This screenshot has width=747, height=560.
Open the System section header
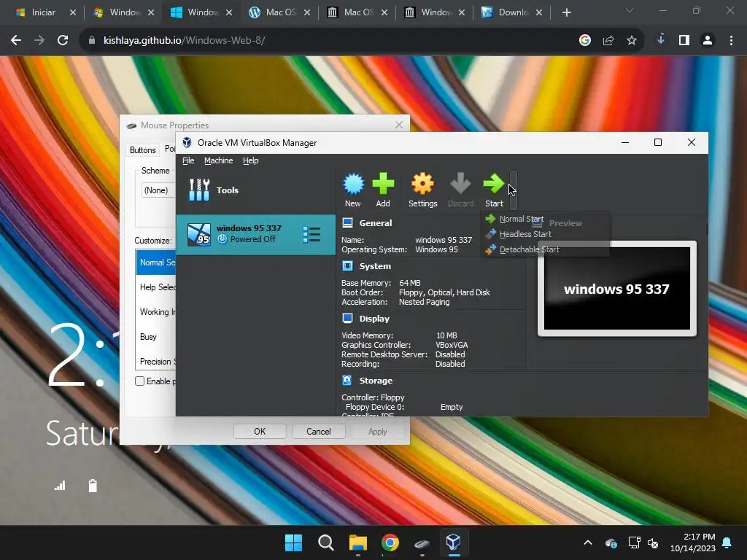[375, 266]
